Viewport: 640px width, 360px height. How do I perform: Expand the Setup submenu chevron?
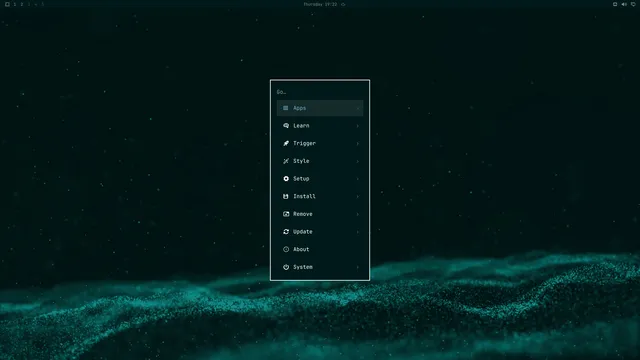point(358,179)
